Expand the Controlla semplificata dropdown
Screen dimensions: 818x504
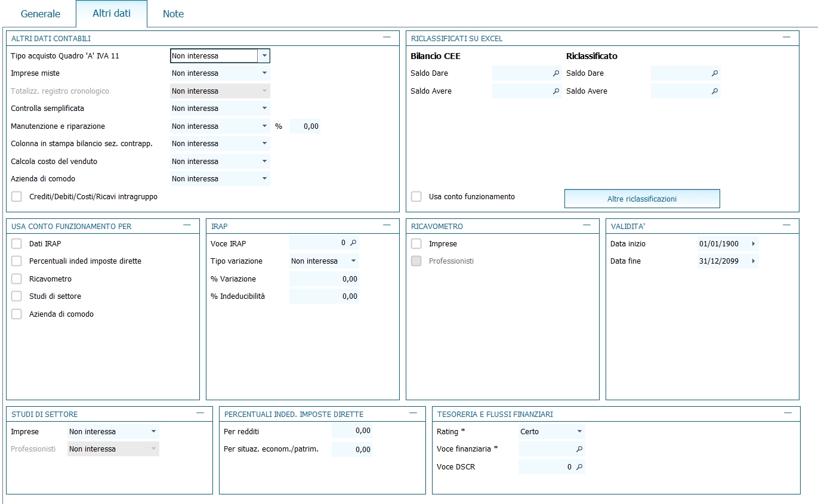click(x=264, y=109)
